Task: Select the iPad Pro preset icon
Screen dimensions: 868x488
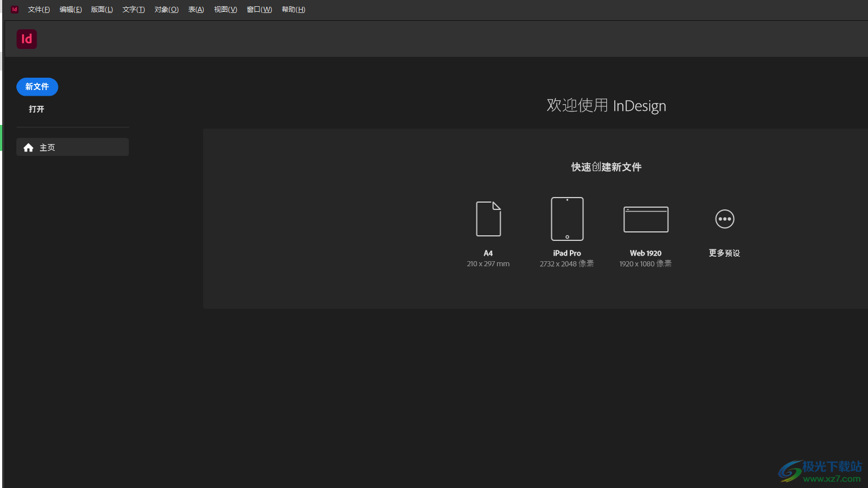Action: 567,219
